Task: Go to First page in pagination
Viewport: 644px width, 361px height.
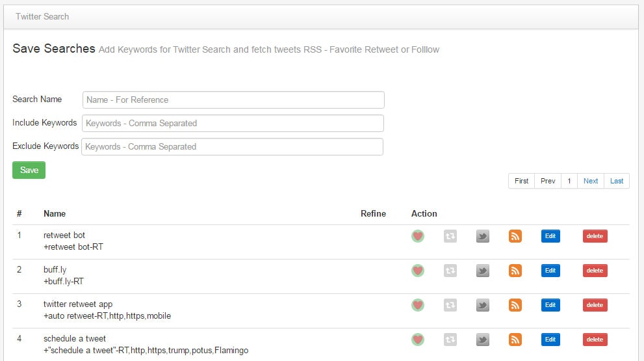Action: (521, 181)
